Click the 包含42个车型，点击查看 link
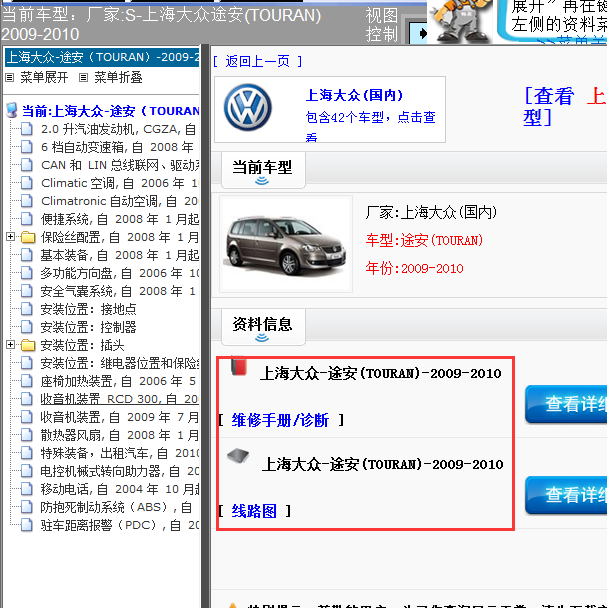Image resolution: width=607 pixels, height=608 pixels. pos(370,126)
